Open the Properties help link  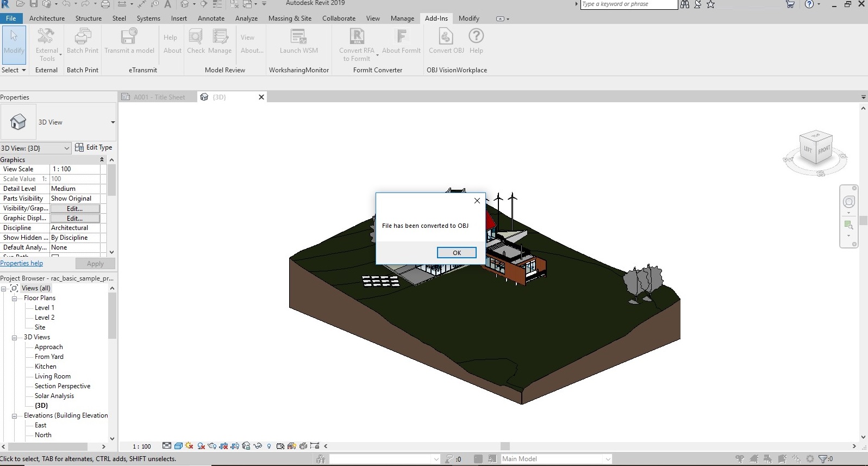tap(22, 263)
